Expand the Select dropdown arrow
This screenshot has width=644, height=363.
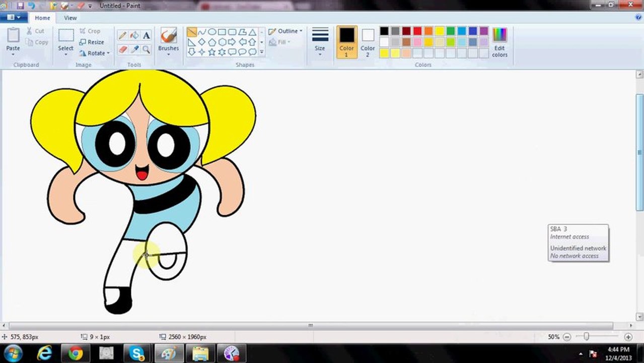66,54
